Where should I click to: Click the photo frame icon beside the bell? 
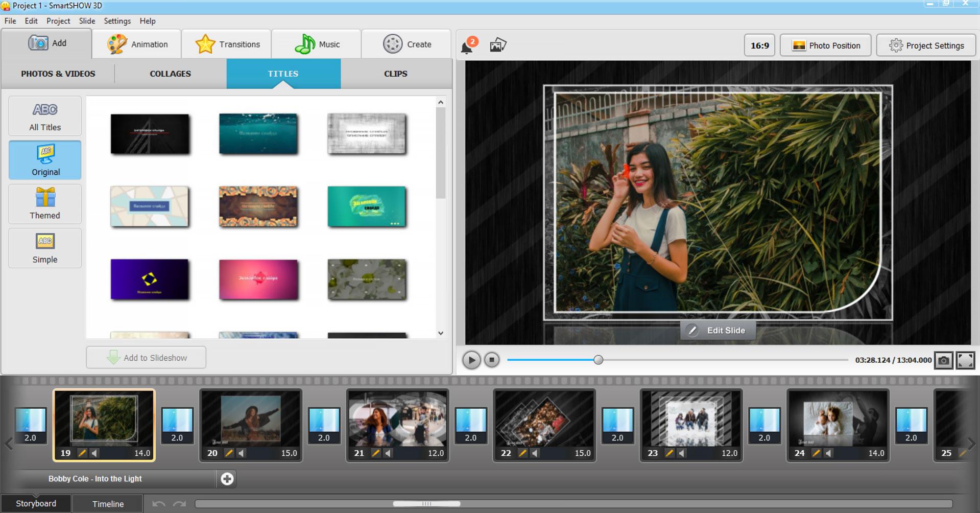(x=498, y=45)
